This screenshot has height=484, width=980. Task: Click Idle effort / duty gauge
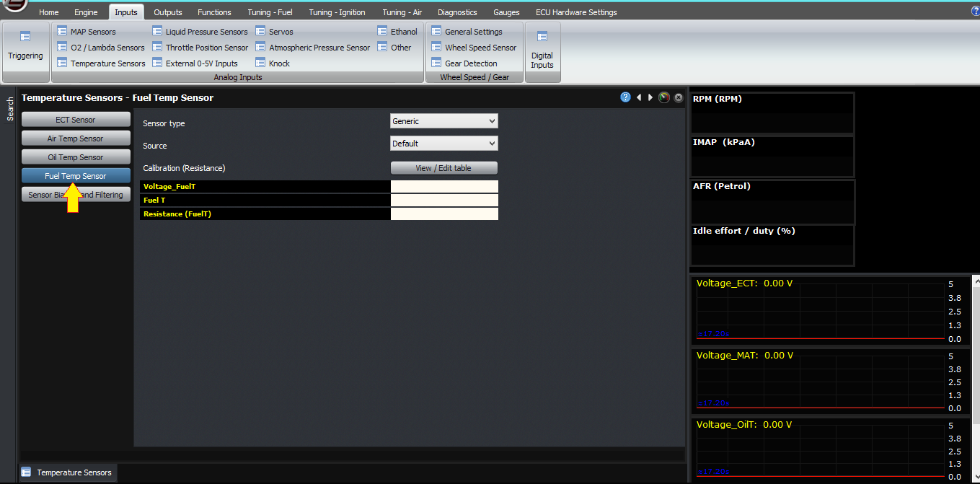click(x=772, y=245)
